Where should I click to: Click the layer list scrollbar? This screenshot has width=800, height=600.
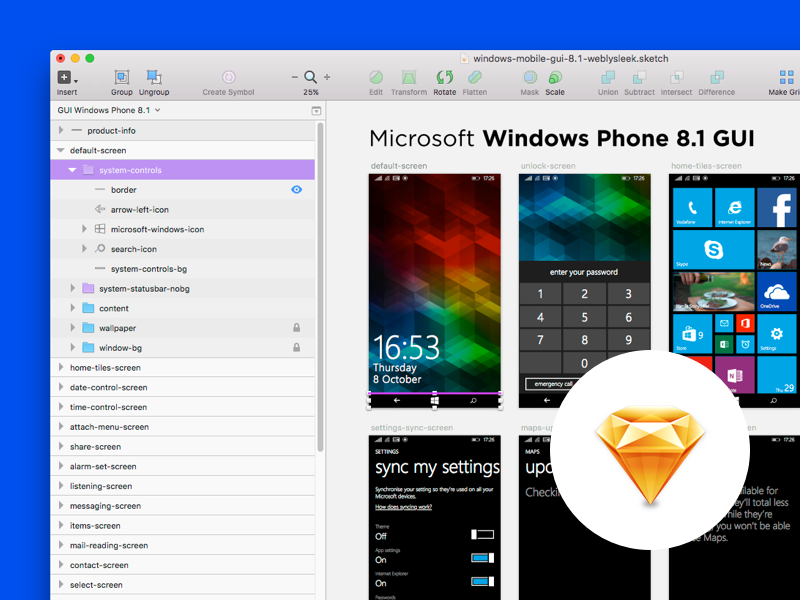(320, 287)
